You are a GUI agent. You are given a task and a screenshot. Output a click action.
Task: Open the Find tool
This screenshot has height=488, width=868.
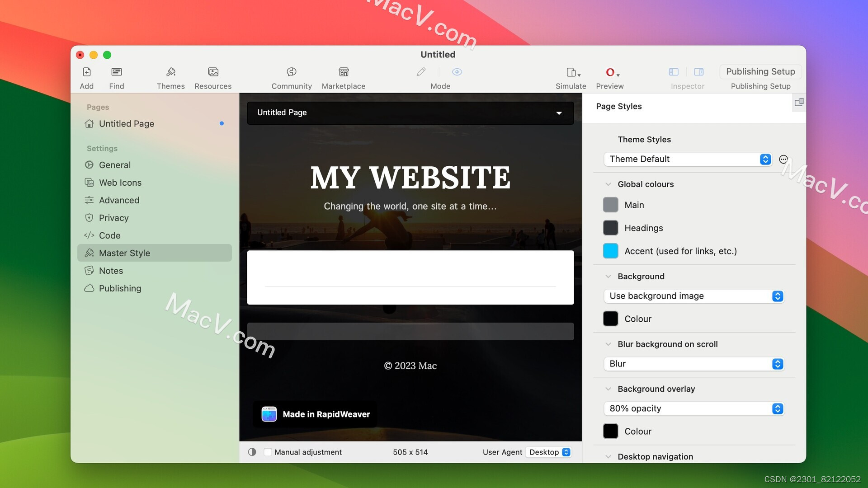coord(116,77)
